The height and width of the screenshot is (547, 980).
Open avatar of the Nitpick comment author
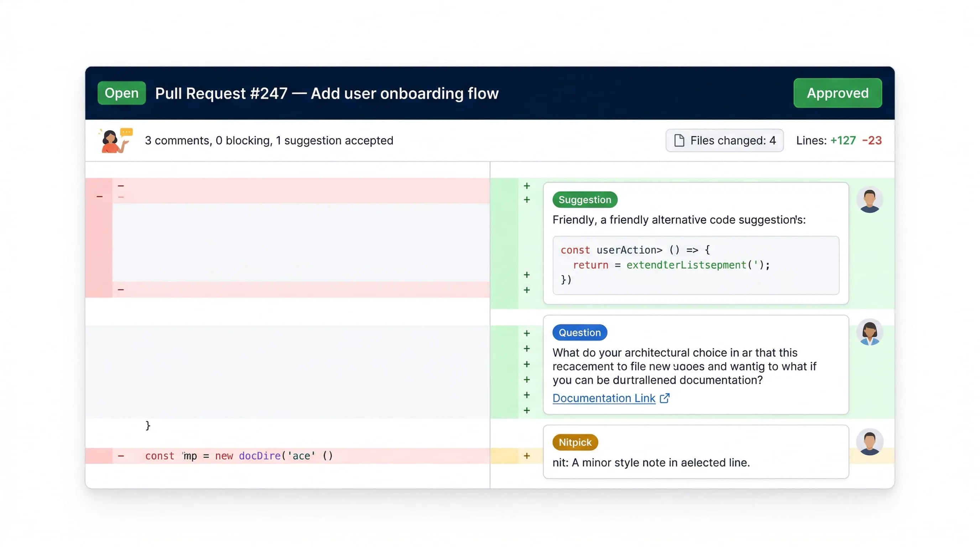pos(869,442)
